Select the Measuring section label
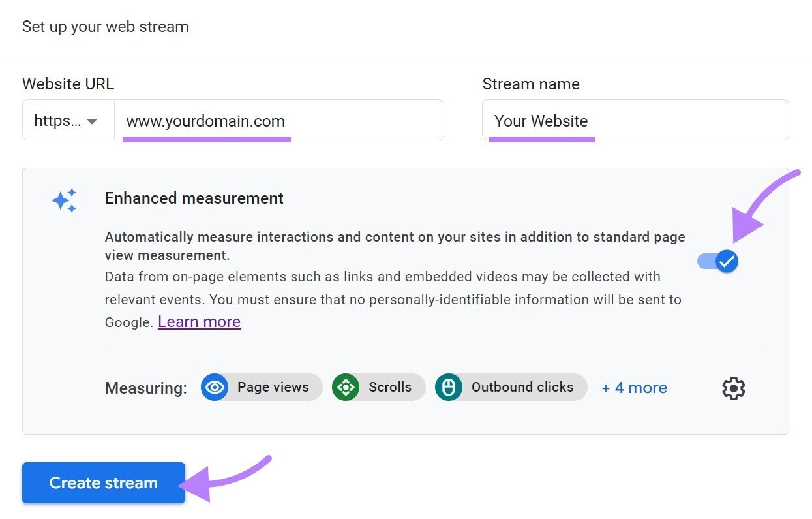The width and height of the screenshot is (812, 519). tap(145, 388)
